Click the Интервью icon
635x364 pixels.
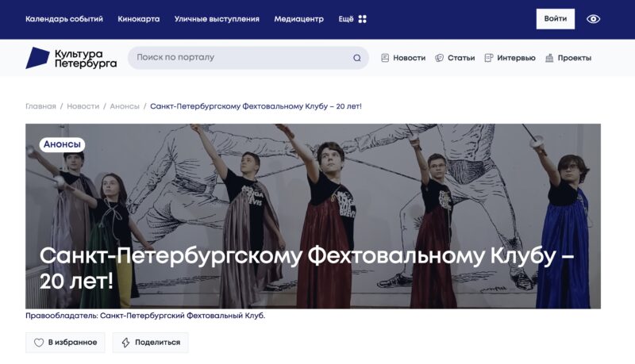click(489, 58)
